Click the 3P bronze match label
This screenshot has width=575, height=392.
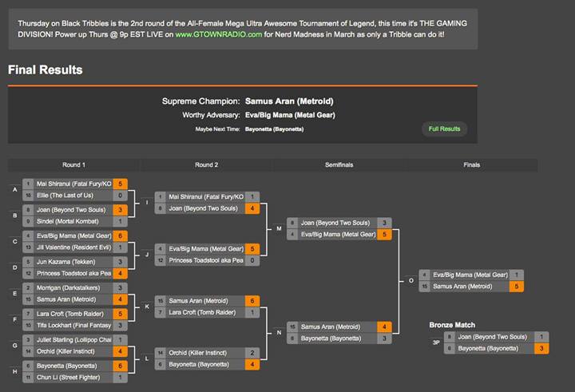pos(436,343)
